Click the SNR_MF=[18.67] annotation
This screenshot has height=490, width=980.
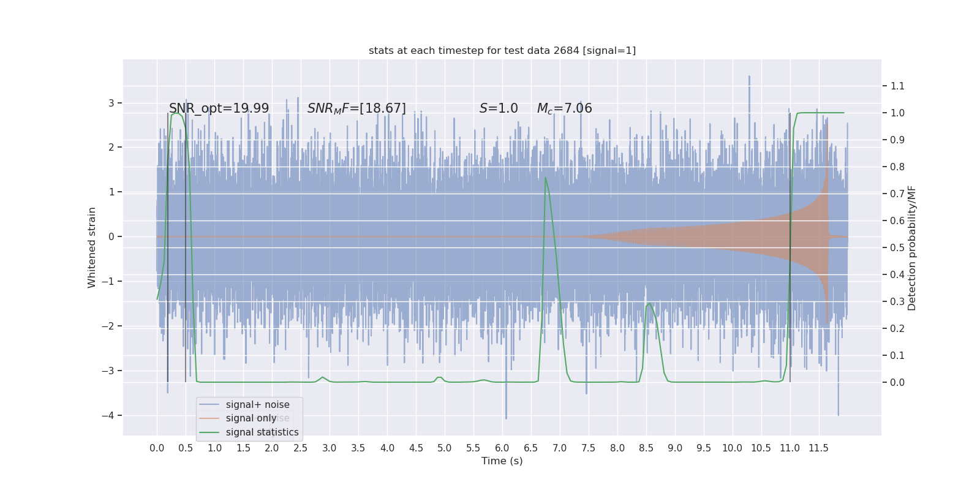[x=356, y=108]
